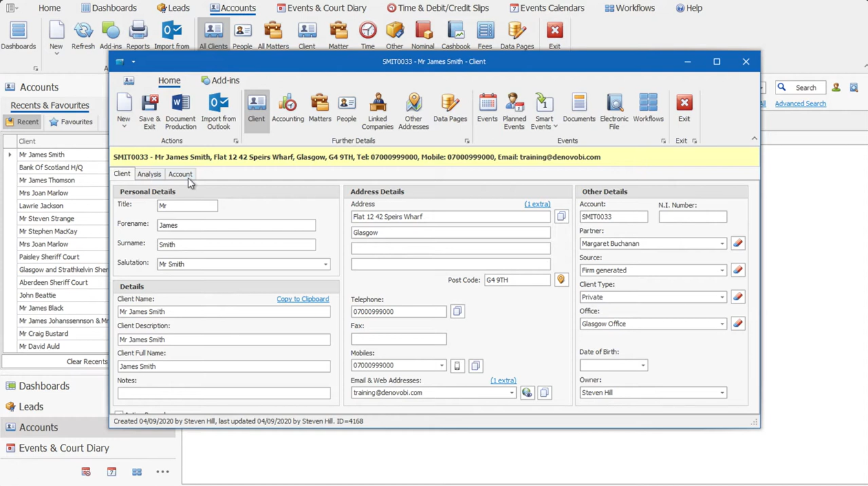Click the map pin beside the Post Code

(x=560, y=280)
